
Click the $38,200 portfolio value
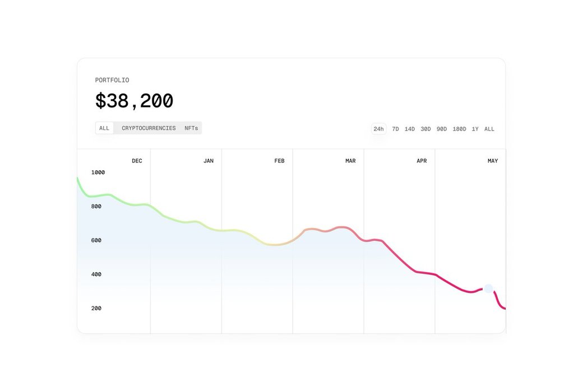tap(134, 101)
